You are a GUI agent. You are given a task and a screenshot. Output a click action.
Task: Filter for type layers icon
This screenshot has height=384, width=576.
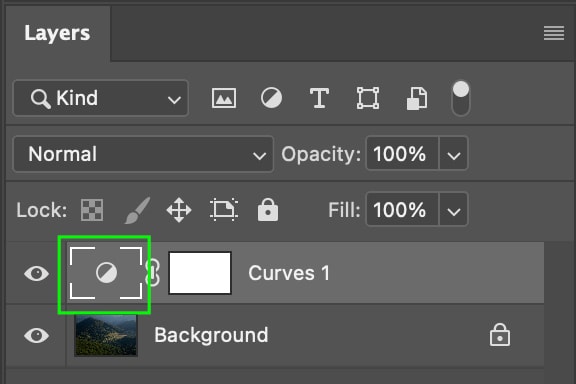(x=319, y=98)
